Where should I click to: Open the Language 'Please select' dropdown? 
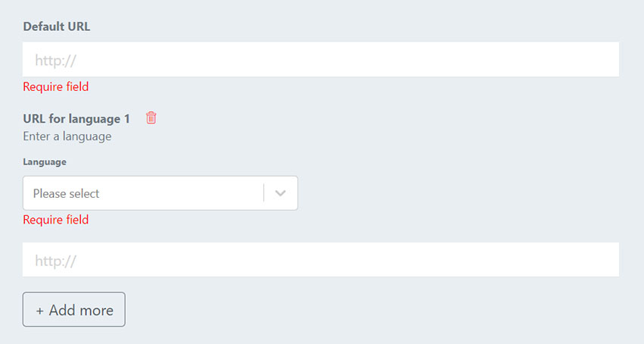160,193
